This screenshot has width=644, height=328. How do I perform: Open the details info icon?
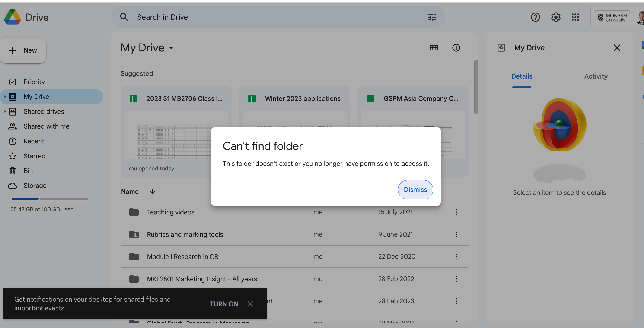point(456,48)
